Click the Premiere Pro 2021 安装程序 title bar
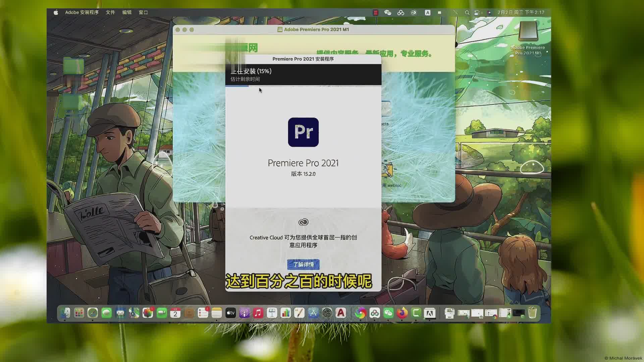644x362 pixels. 303,59
